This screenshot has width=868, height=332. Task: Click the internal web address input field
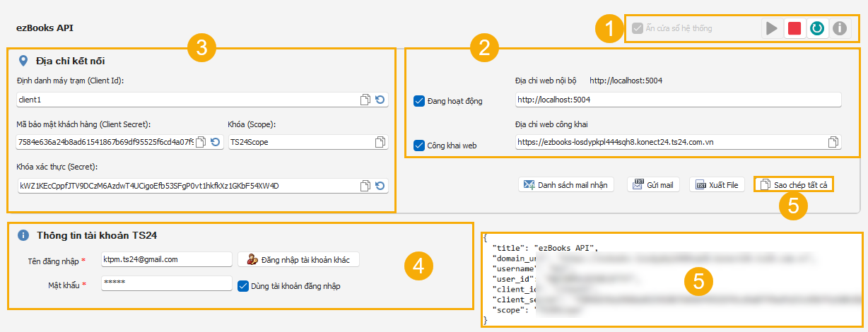(679, 100)
